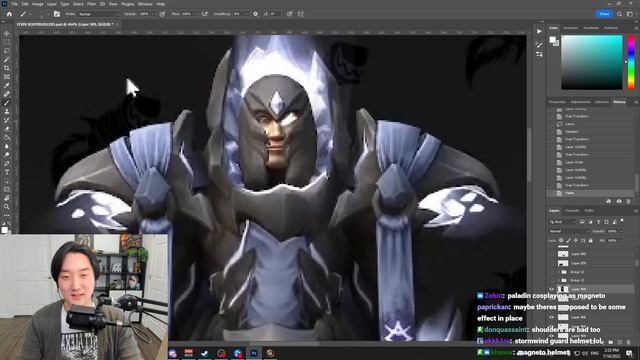Viewport: 640px width, 360px height.
Task: Select the Zoom tool
Action: pos(7,207)
